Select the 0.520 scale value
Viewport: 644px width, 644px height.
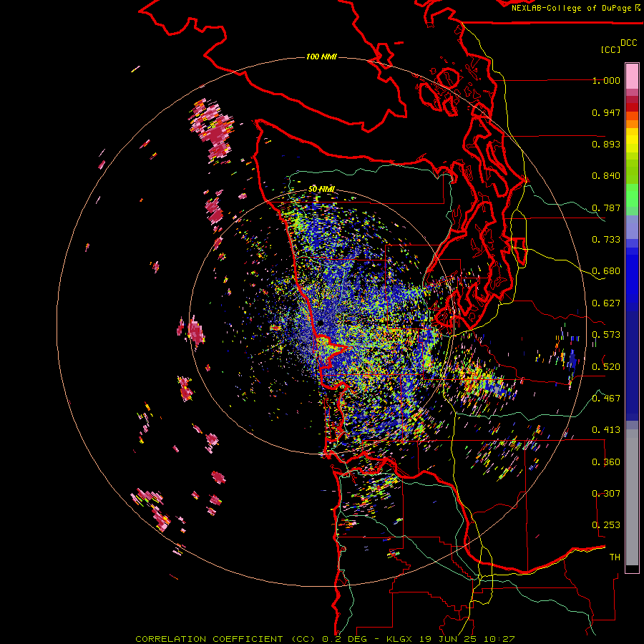pyautogui.click(x=606, y=366)
